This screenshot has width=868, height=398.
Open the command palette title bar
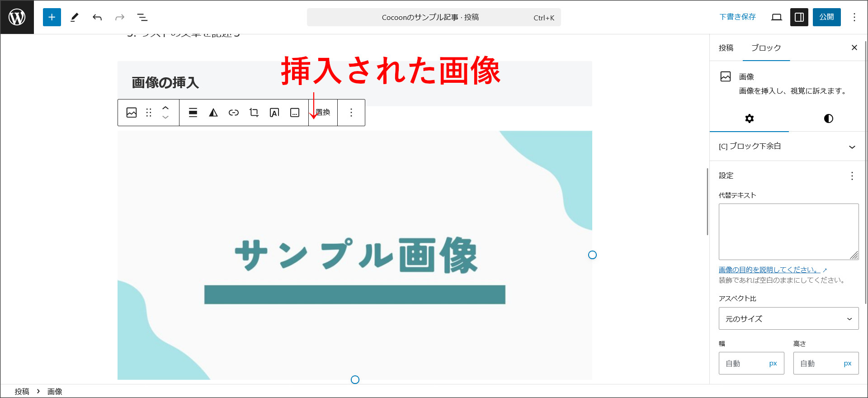point(434,17)
